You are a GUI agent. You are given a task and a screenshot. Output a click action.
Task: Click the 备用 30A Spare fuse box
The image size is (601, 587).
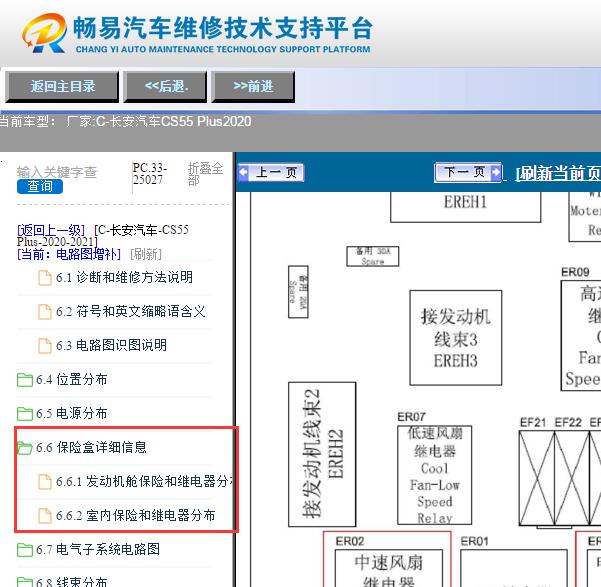[373, 257]
